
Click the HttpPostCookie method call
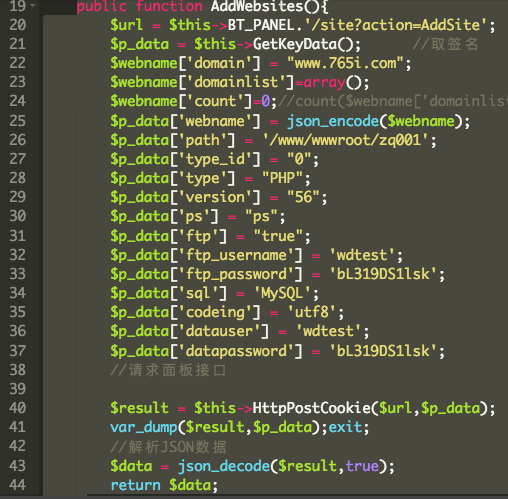(x=311, y=408)
